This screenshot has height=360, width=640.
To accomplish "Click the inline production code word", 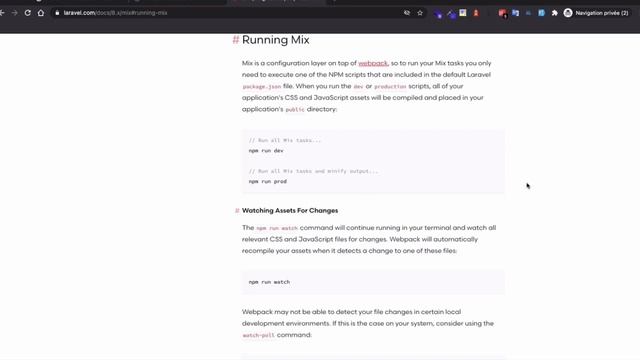I will 390,87.
